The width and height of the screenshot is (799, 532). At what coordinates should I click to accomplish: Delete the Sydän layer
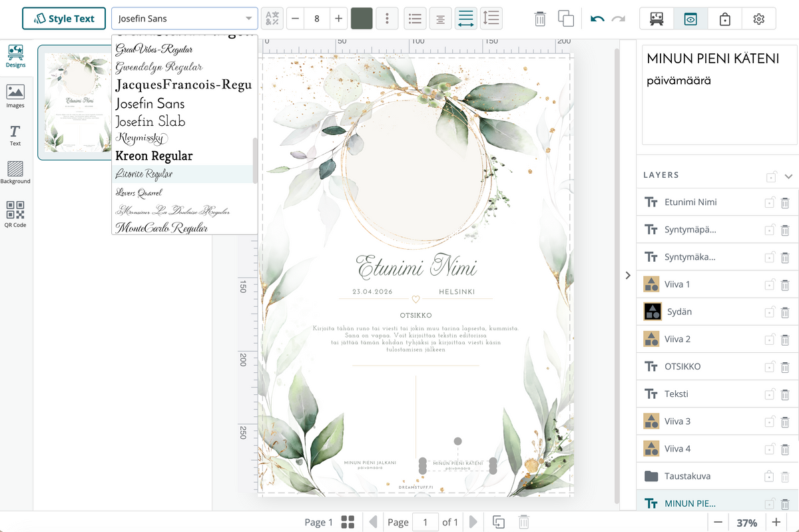pyautogui.click(x=785, y=312)
